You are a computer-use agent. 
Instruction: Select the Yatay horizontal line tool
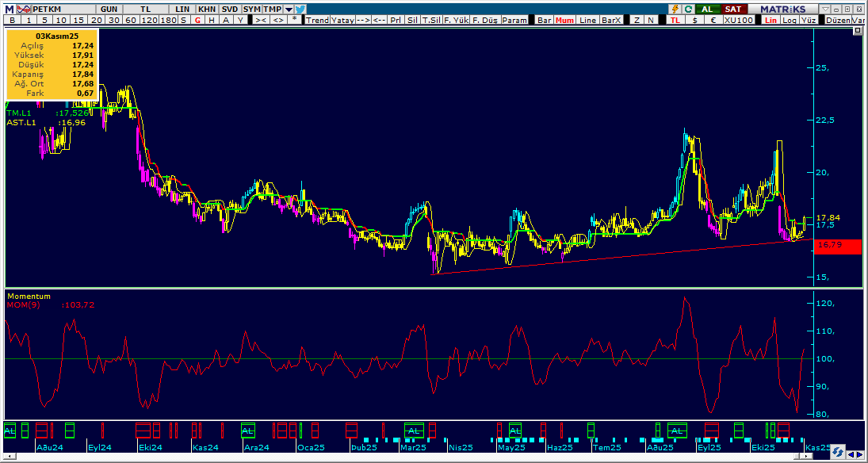pyautogui.click(x=342, y=19)
